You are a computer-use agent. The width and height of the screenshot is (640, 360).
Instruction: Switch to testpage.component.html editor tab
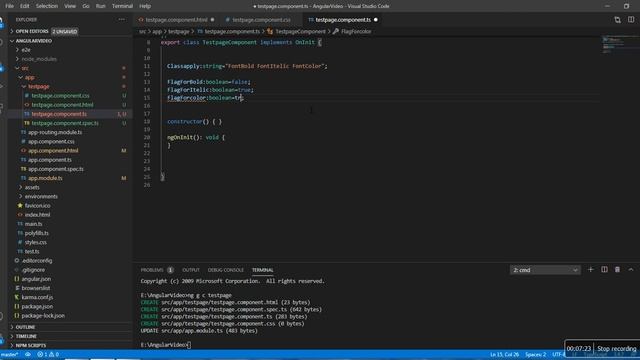(176, 20)
